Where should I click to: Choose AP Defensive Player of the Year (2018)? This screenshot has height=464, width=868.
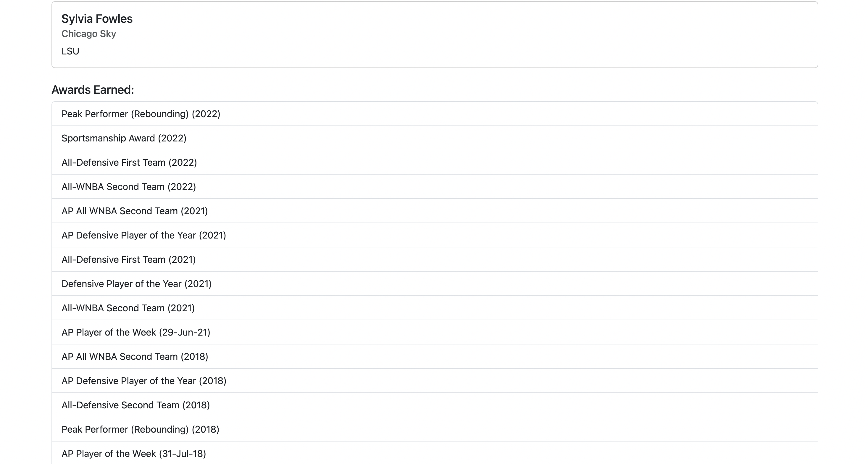144,381
